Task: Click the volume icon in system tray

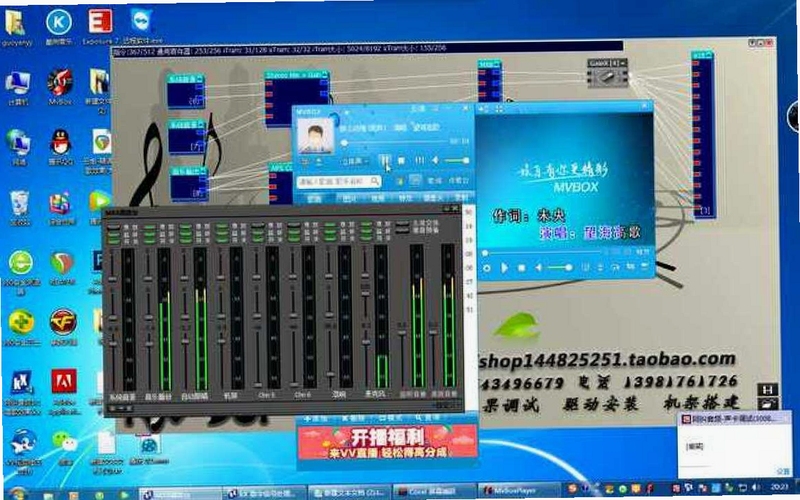Action: (756, 489)
